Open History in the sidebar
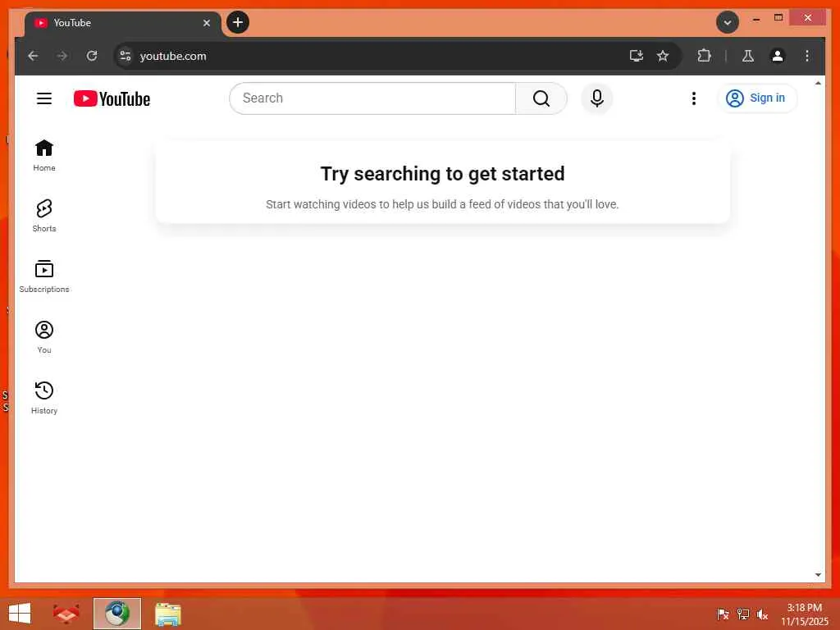Image resolution: width=840 pixels, height=630 pixels. 44,398
